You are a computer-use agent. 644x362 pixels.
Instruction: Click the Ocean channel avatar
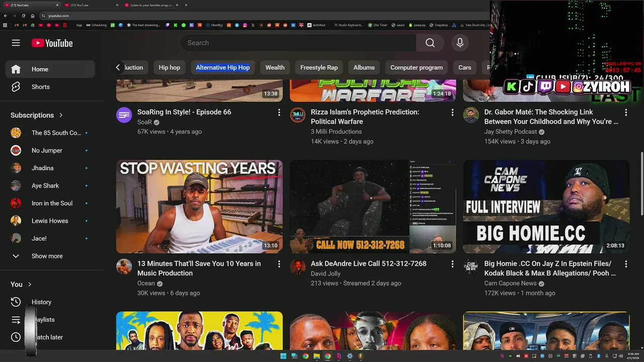click(x=124, y=266)
